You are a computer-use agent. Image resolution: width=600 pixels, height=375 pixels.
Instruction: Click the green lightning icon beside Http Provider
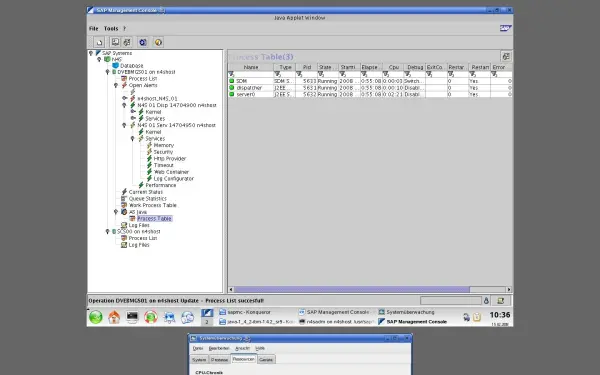pos(149,158)
